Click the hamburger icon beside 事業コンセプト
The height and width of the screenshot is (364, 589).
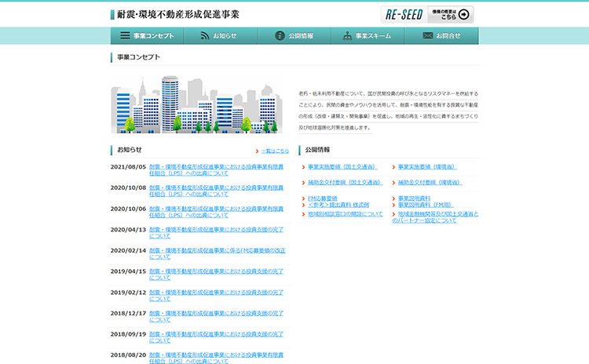125,36
